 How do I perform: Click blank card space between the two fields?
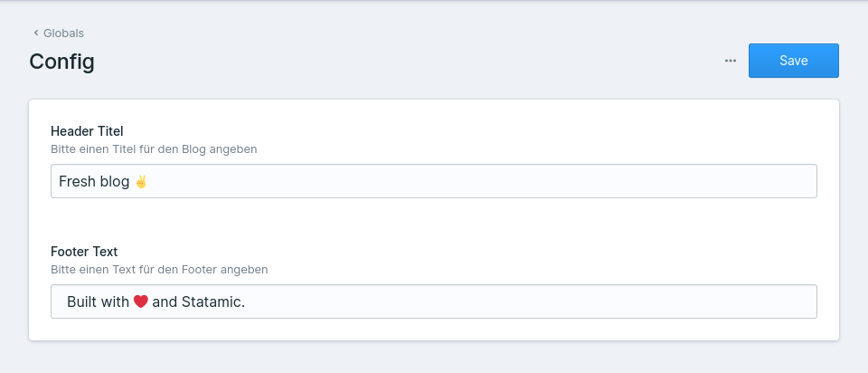point(433,222)
